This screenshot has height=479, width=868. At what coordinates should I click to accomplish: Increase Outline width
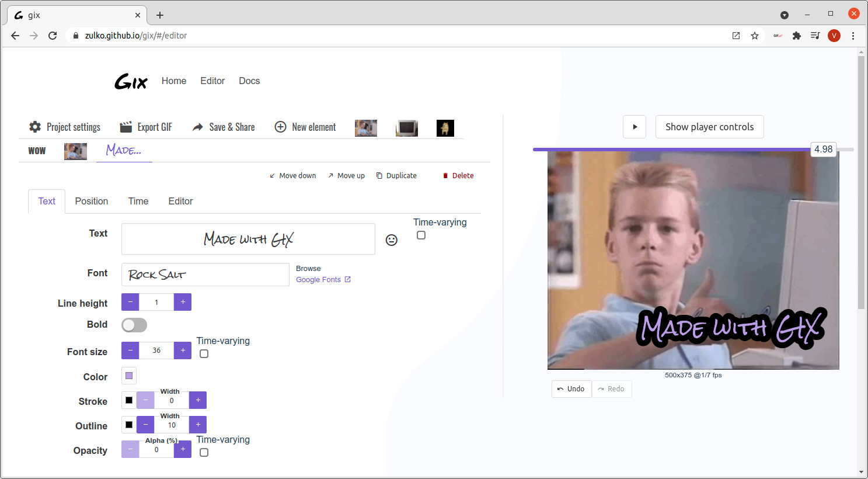[198, 425]
